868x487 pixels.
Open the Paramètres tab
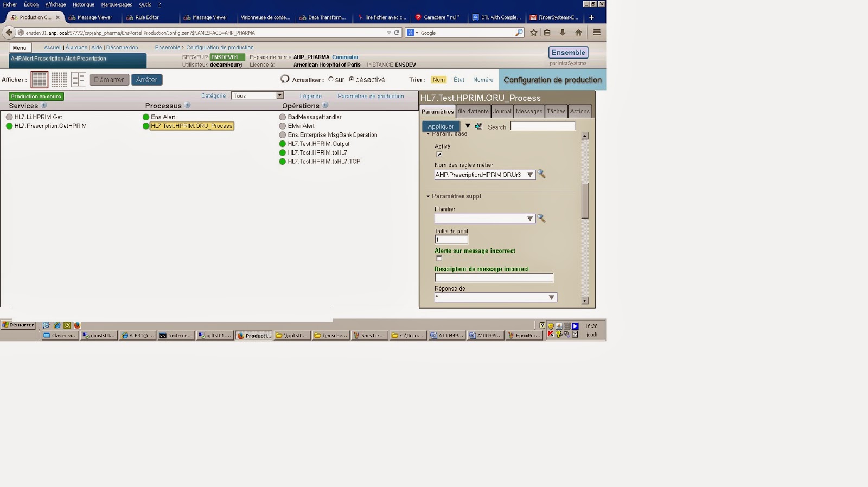437,111
